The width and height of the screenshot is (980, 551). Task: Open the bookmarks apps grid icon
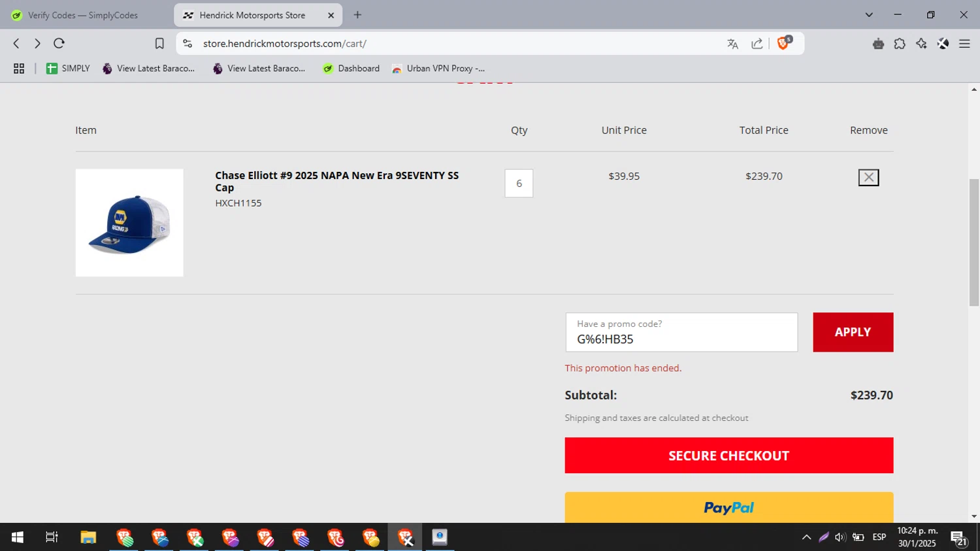click(19, 69)
